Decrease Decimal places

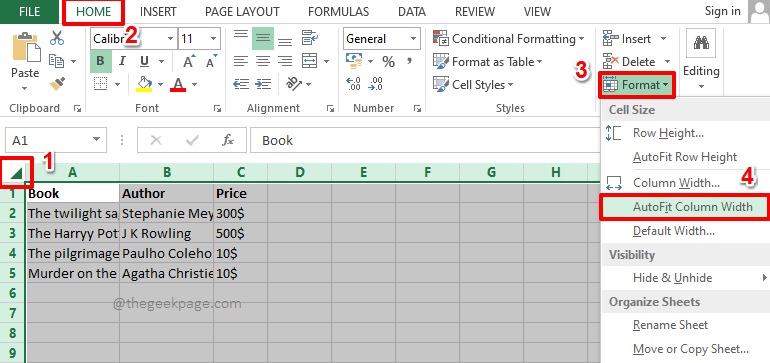(376, 84)
